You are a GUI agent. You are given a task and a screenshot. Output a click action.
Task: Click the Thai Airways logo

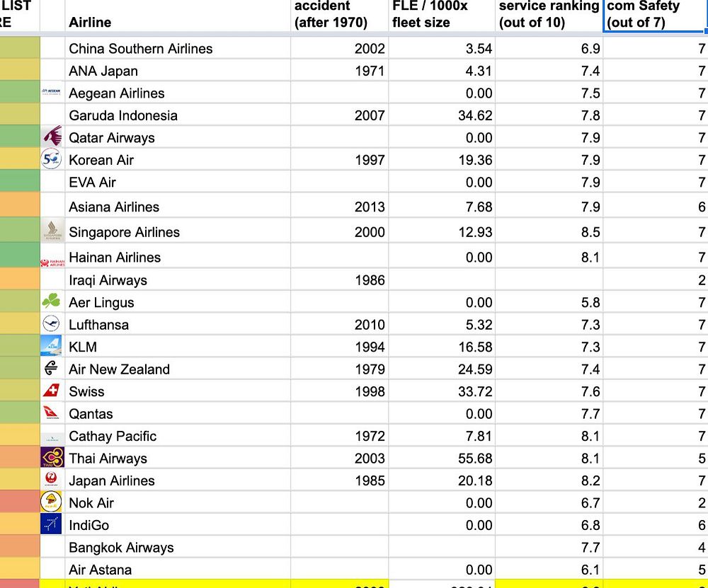52,457
